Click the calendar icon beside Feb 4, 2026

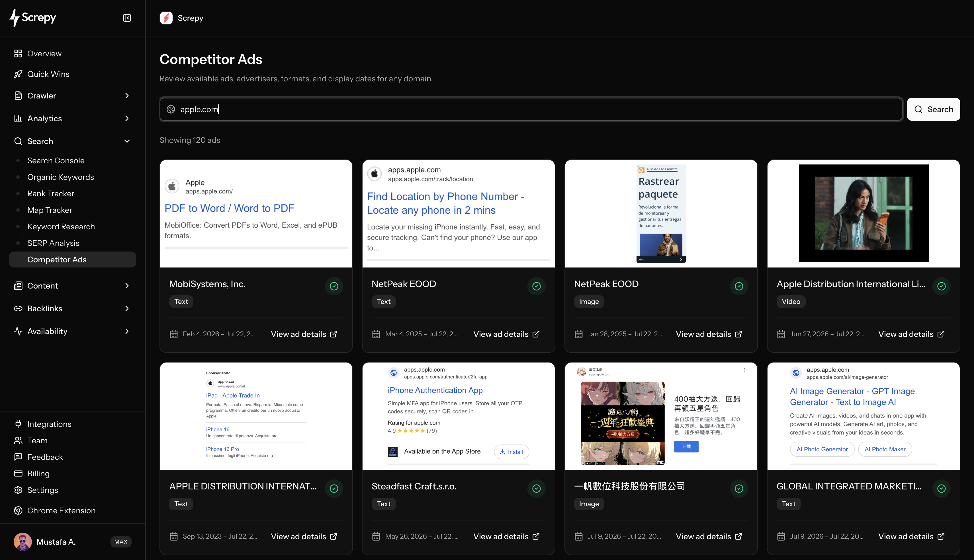click(173, 334)
